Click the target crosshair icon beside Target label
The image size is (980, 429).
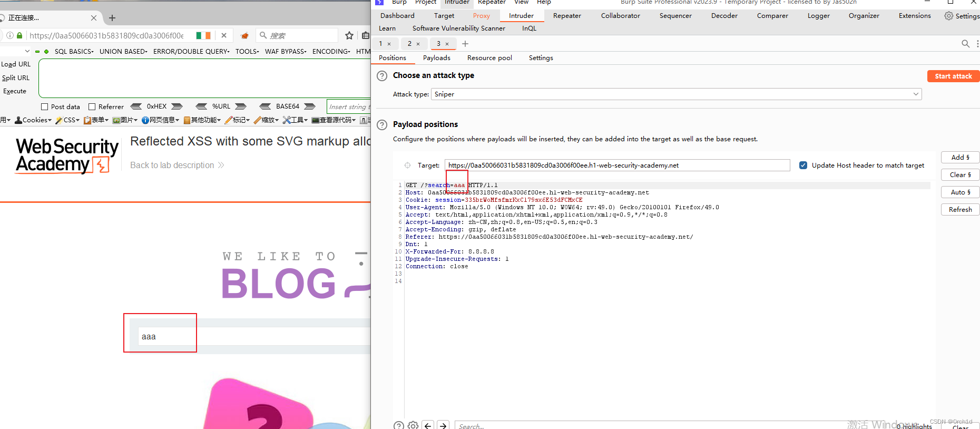click(x=407, y=165)
